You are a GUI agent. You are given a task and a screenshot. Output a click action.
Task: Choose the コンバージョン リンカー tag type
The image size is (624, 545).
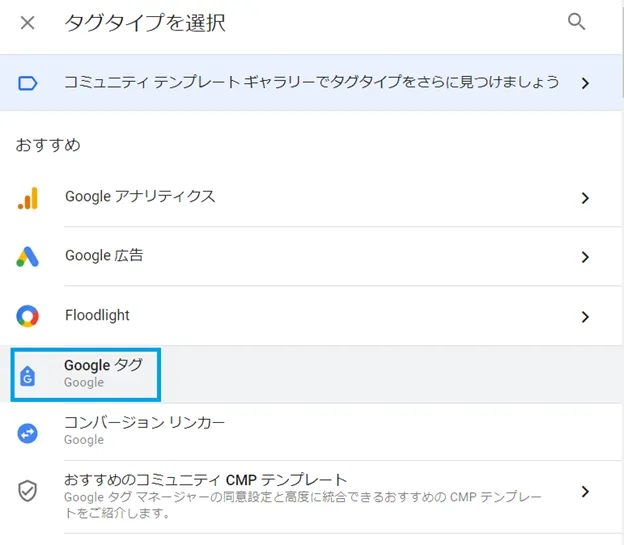[311, 432]
